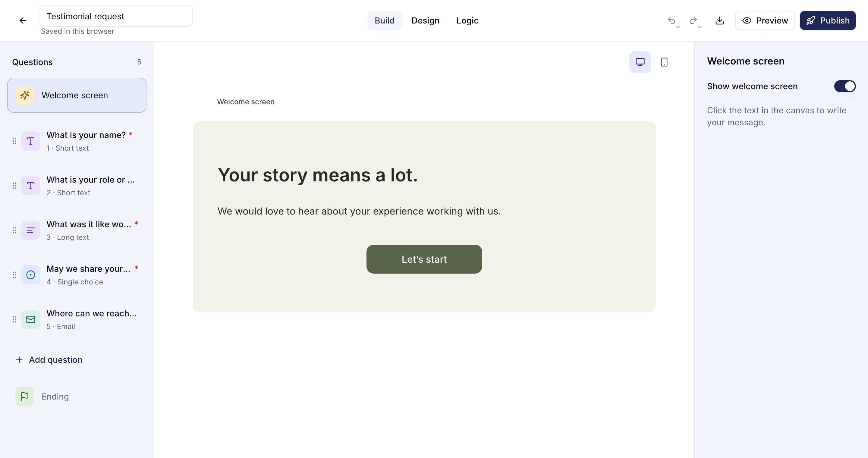
Task: Click the back arrow icon
Action: pyautogui.click(x=23, y=20)
